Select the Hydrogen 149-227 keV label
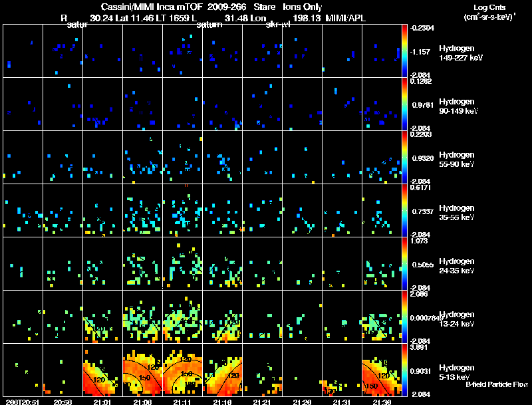Screen dimensions: 532x405 click(461, 53)
